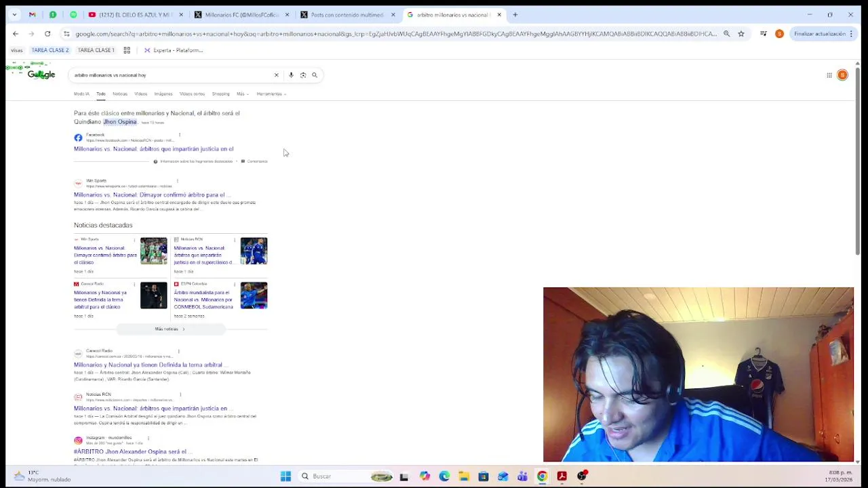Screen dimensions: 868x488
Task: Search by image with Lens icon
Action: pyautogui.click(x=303, y=75)
